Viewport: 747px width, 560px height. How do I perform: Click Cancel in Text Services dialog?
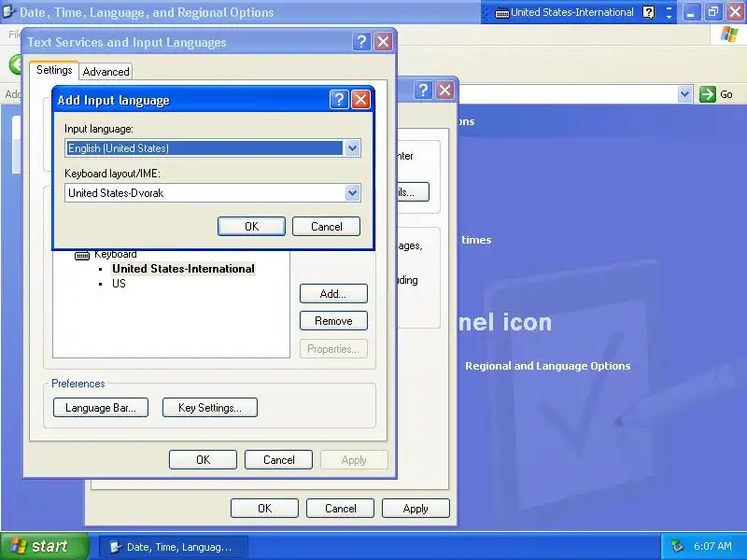coord(278,460)
